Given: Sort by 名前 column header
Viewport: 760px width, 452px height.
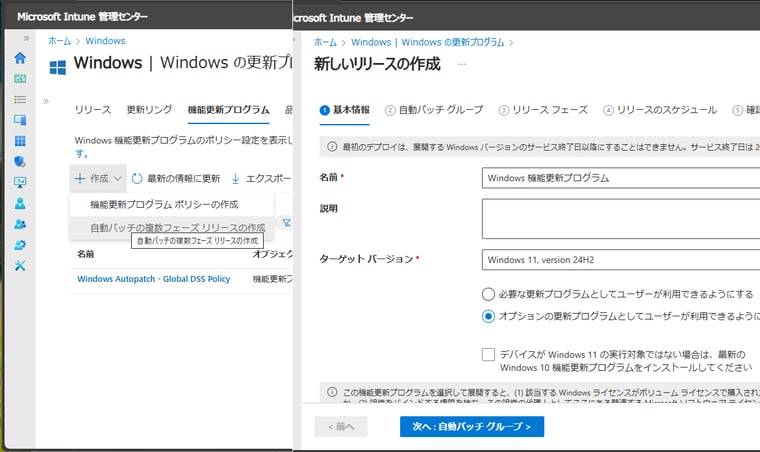Looking at the screenshot, I should [85, 254].
